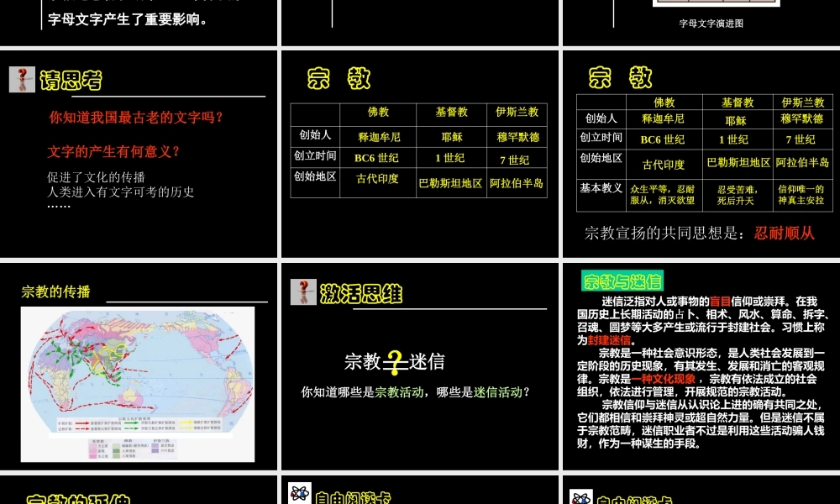Click the 创立时间 label in the three-row 宗教 table
This screenshot has height=504, width=840.
(315, 156)
